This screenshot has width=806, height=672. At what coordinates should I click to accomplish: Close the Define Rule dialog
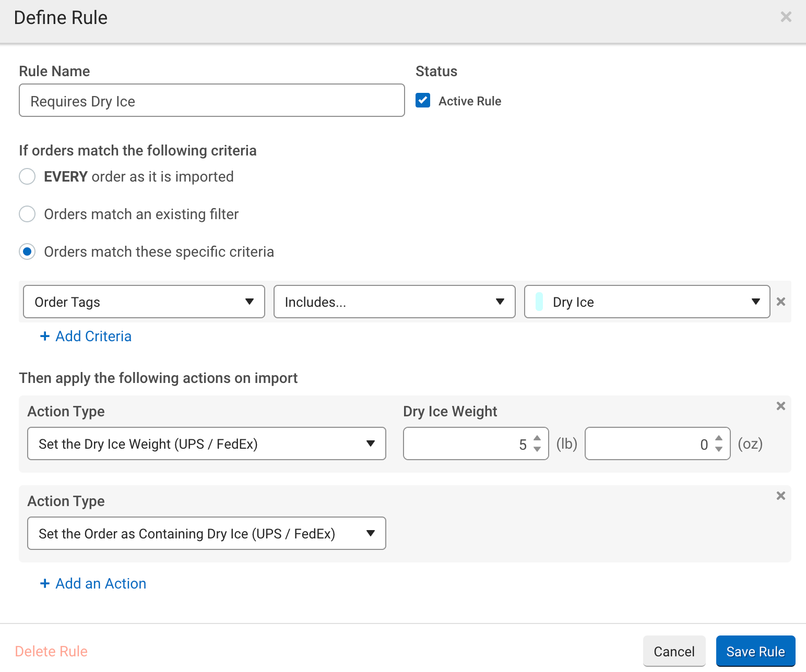(786, 17)
